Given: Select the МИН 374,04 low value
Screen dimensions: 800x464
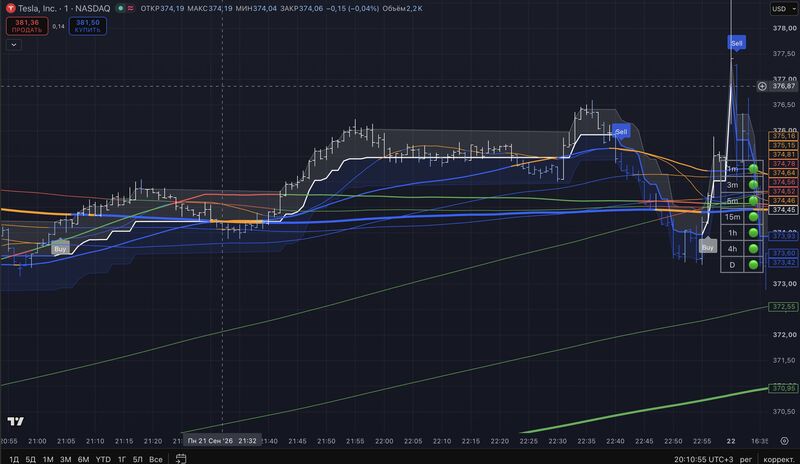Looking at the screenshot, I should click(x=256, y=8).
